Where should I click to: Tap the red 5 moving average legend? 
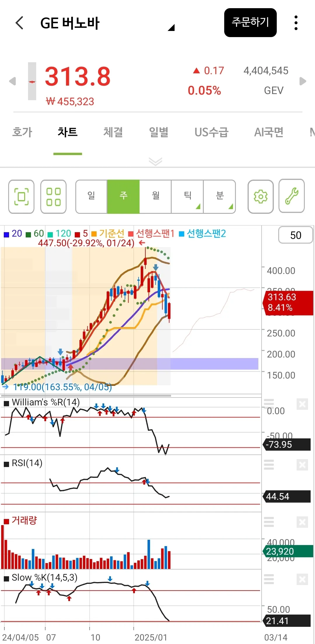(x=81, y=234)
